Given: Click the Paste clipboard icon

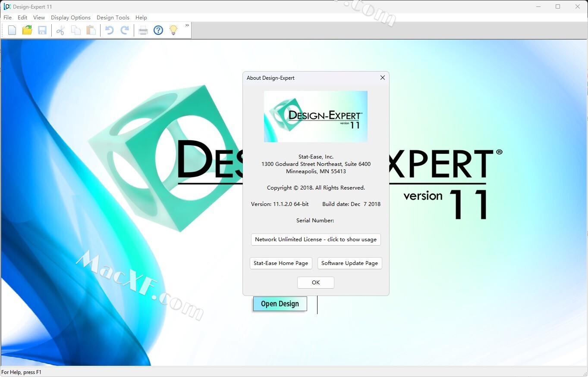Looking at the screenshot, I should coord(91,30).
